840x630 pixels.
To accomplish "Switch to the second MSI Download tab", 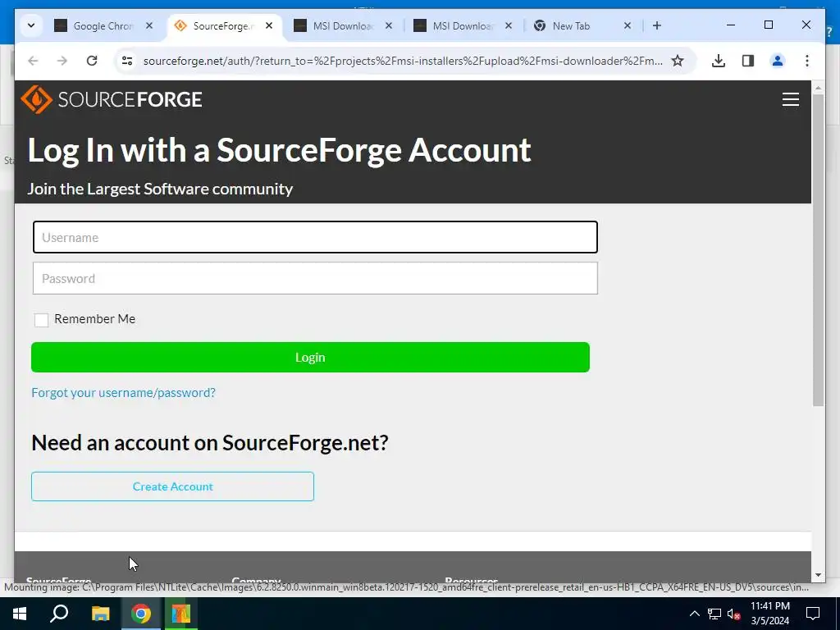I will tap(464, 25).
